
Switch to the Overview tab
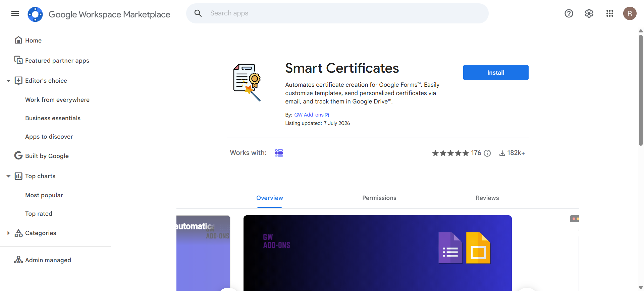pos(270,198)
